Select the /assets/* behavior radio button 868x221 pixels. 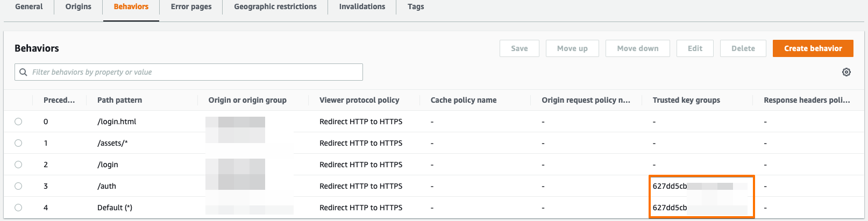click(18, 143)
